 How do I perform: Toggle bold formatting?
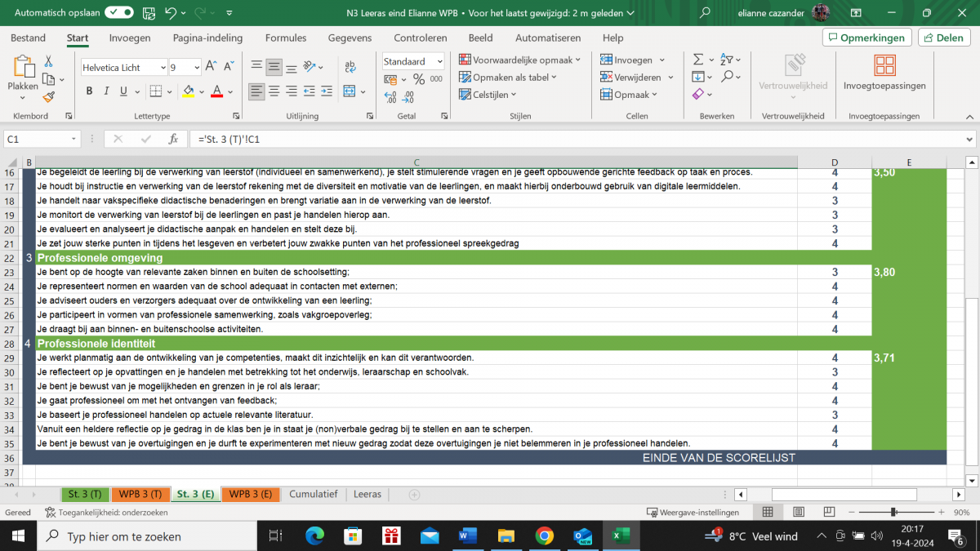[90, 91]
